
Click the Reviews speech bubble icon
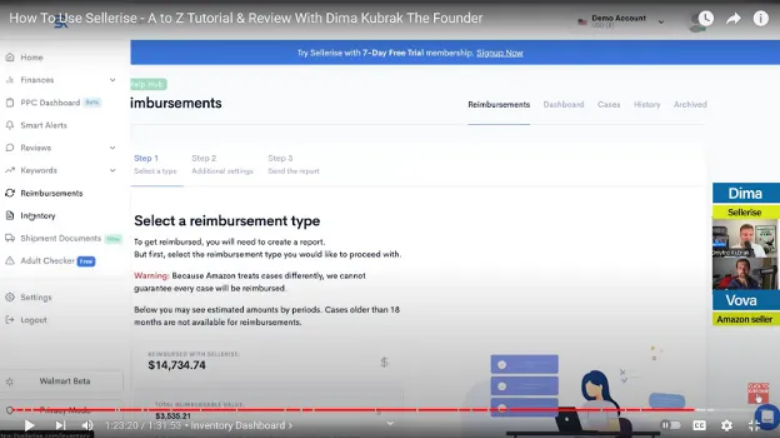[10, 148]
